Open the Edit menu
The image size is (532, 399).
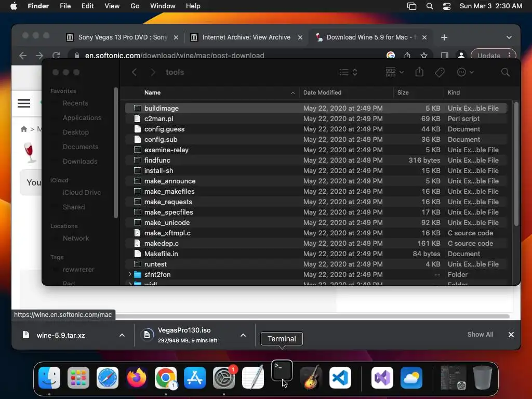(87, 6)
